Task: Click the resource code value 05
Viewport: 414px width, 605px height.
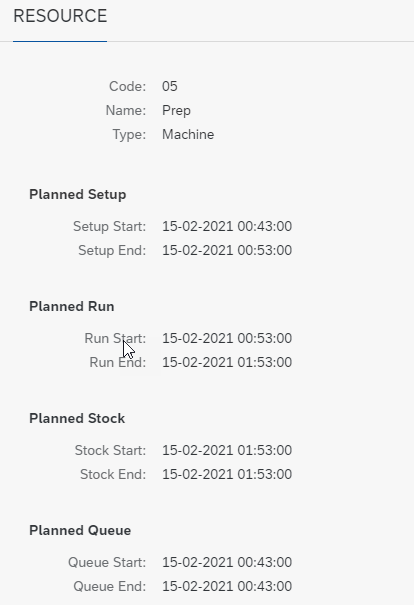Action: (170, 86)
